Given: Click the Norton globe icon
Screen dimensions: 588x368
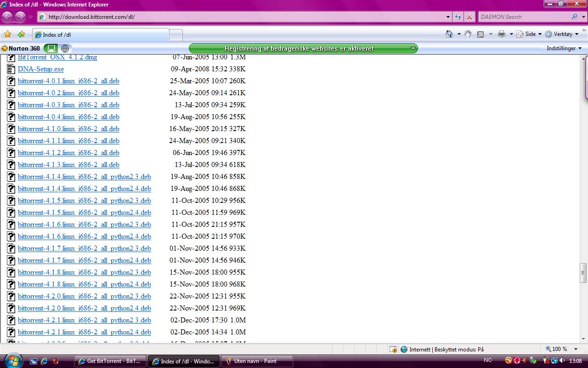Looking at the screenshot, I should click(x=65, y=48).
